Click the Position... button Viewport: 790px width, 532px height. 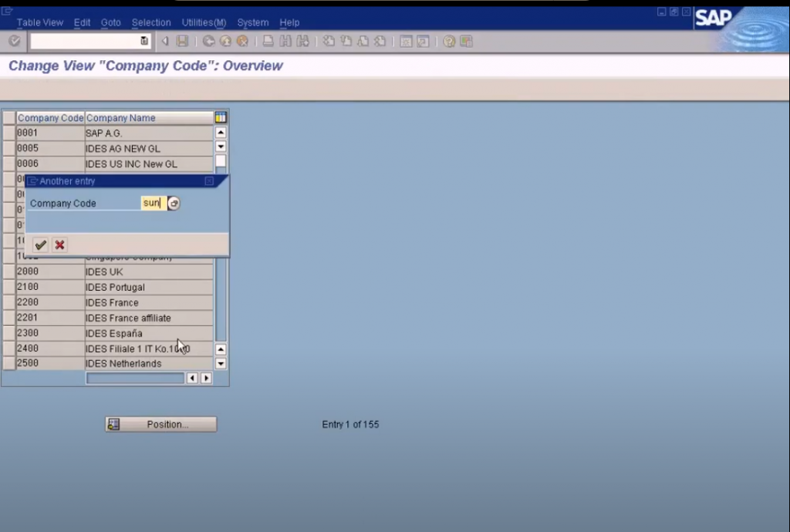coord(161,424)
